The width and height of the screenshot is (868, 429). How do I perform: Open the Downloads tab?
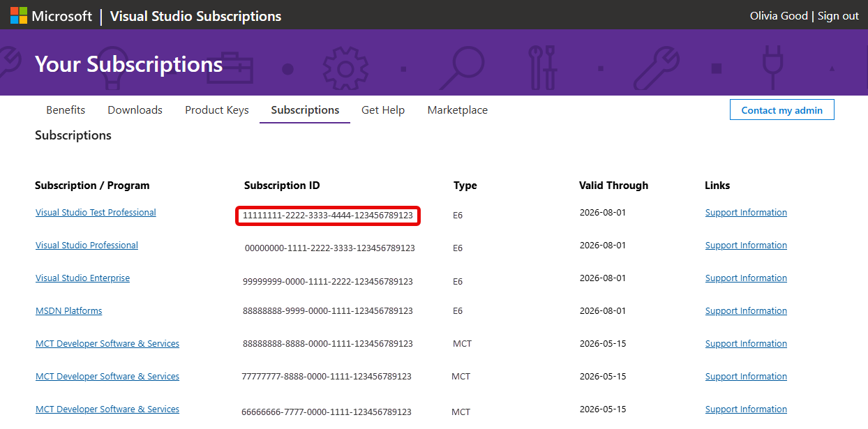point(135,110)
